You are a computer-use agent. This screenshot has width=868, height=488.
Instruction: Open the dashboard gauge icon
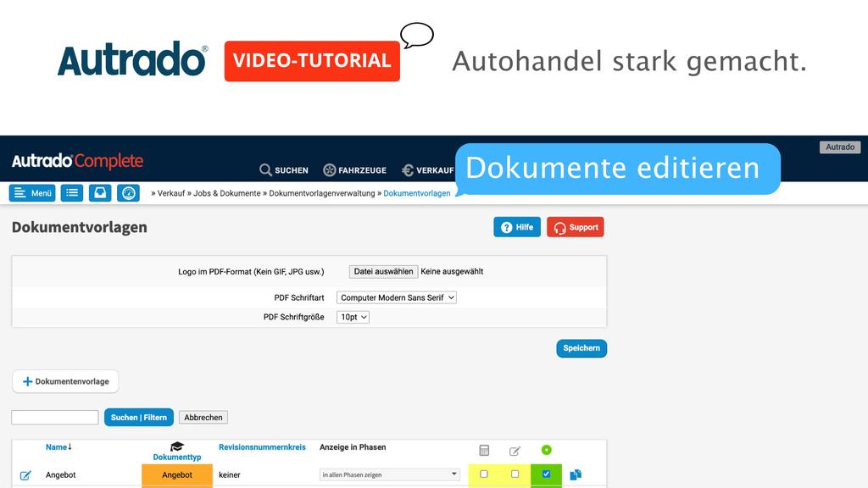(x=129, y=193)
